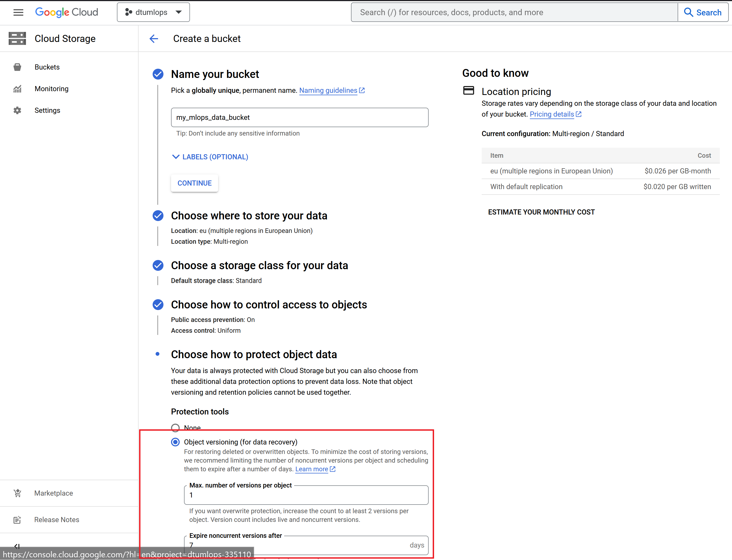Screen dimensions: 732x560
Task: Click the Search button in the top bar
Action: 703,12
